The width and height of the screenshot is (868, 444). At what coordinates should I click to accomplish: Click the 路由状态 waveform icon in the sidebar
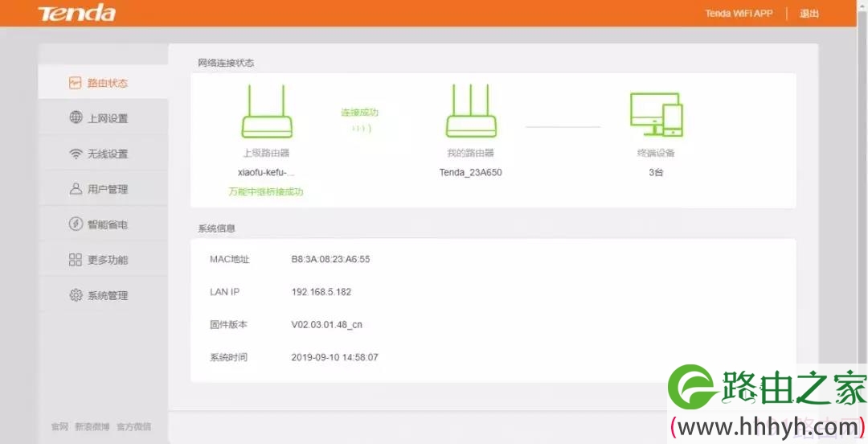click(75, 83)
